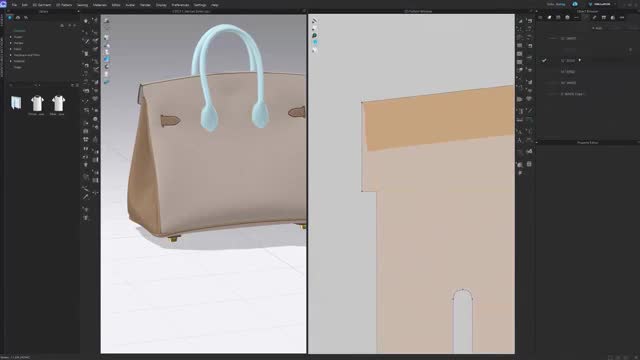Click the blue highlighted icon in 3D window toolbar
Image resolution: width=640 pixels, height=360 pixels.
click(107, 59)
